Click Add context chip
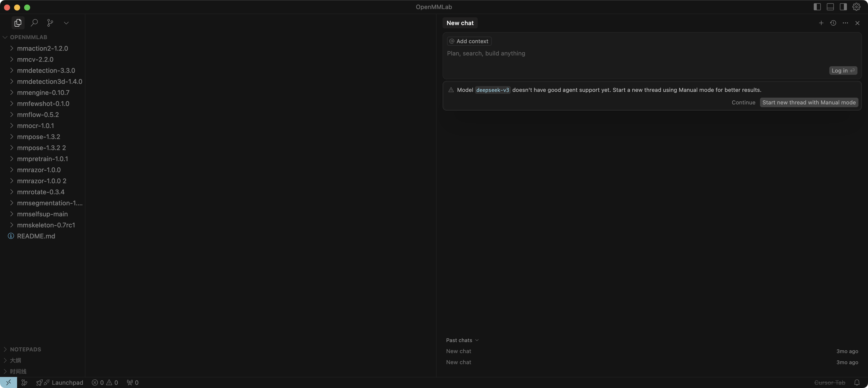 click(x=469, y=41)
